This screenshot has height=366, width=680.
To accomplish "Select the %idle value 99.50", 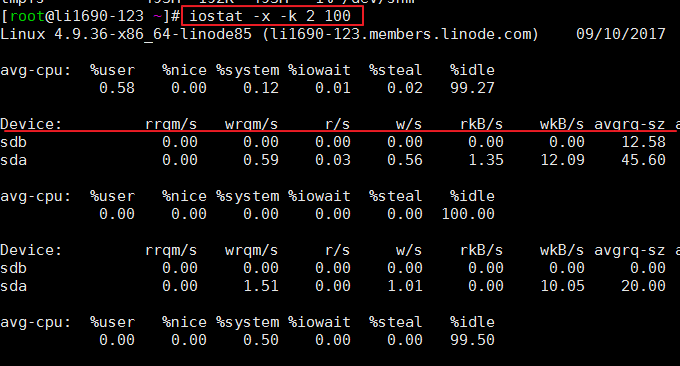I will pos(472,340).
